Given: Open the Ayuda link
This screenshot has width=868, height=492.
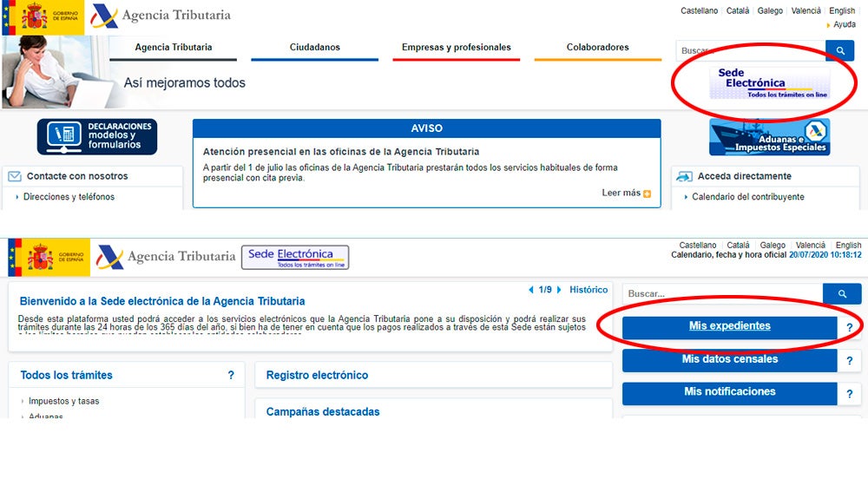Looking at the screenshot, I should click(845, 24).
